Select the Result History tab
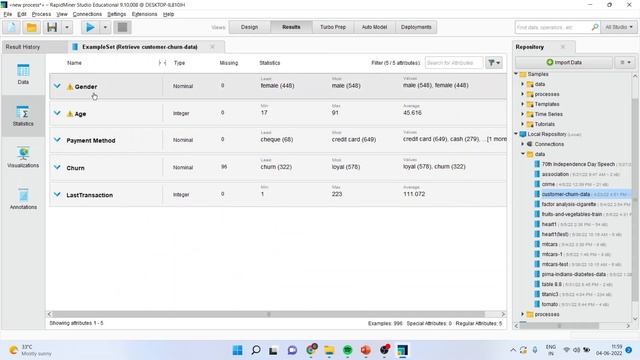This screenshot has height=360, width=640. [x=23, y=47]
